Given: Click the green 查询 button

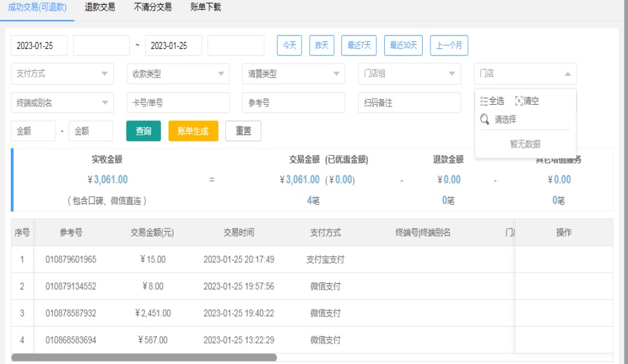Looking at the screenshot, I should pos(143,131).
